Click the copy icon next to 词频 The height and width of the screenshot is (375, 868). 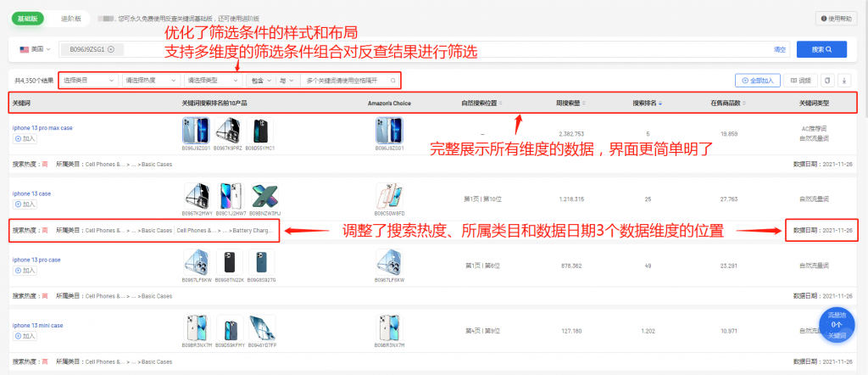click(x=827, y=81)
